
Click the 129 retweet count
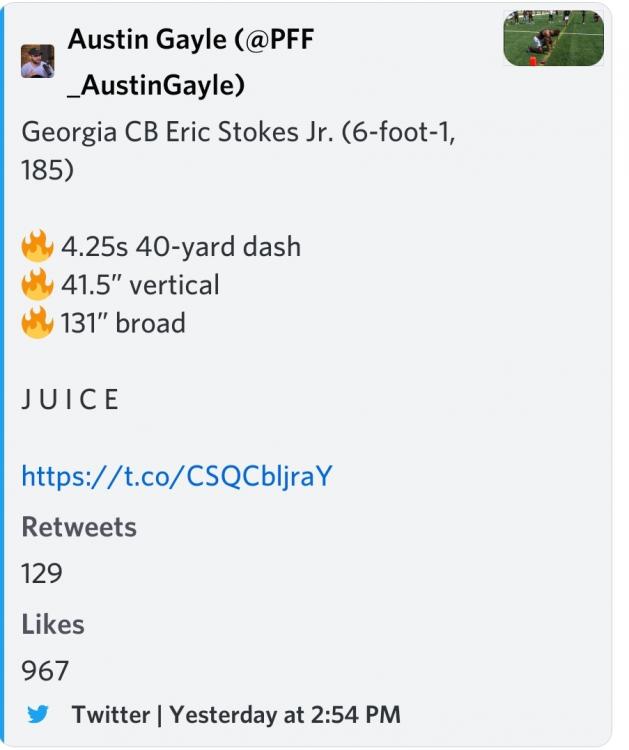[x=42, y=573]
